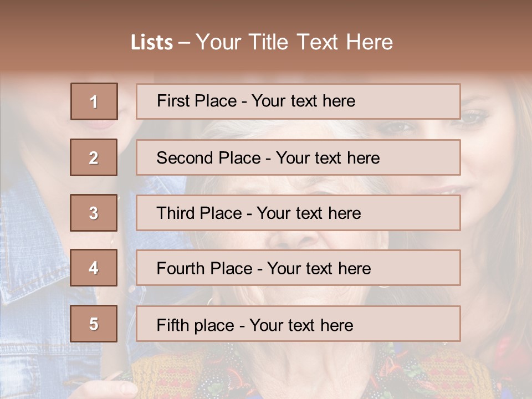Click the smiling lips at right edge
This screenshot has height=399, width=532.
pos(443,190)
